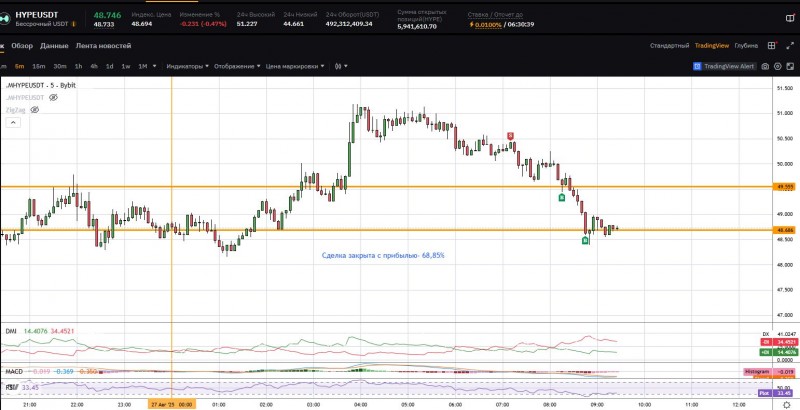Click the green B marker near 49.555 line
The image size is (800, 410).
pos(562,197)
